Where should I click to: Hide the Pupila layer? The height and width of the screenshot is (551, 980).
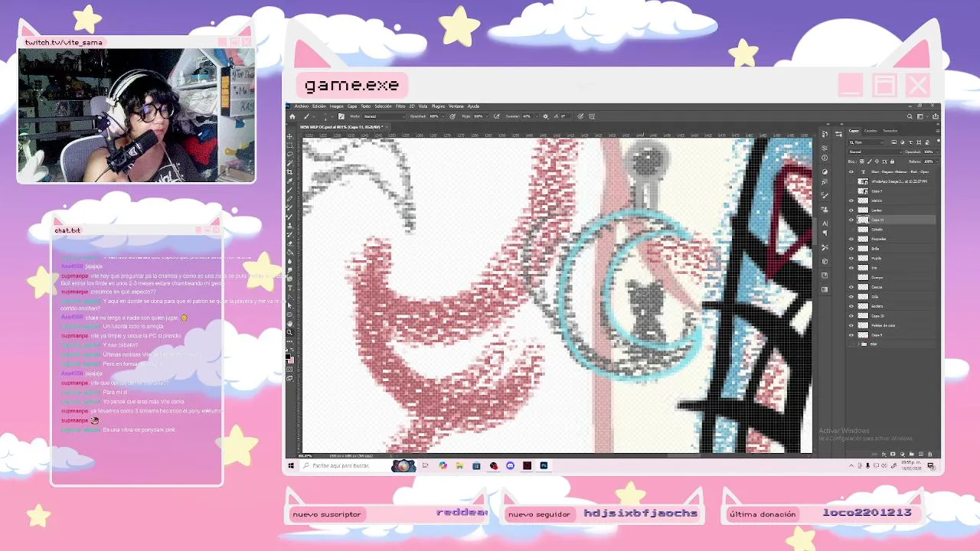click(x=851, y=258)
